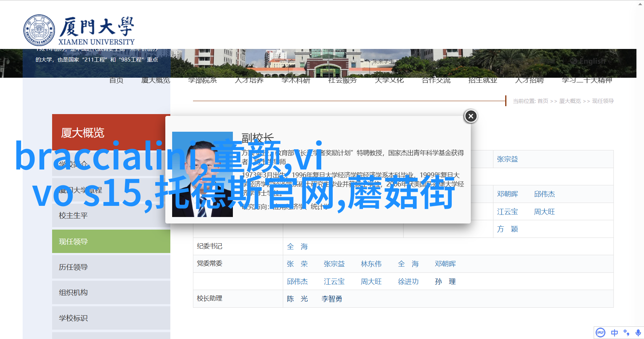Open 周大旺 in the second 党委常委 row
The image size is (644, 339).
371,281
